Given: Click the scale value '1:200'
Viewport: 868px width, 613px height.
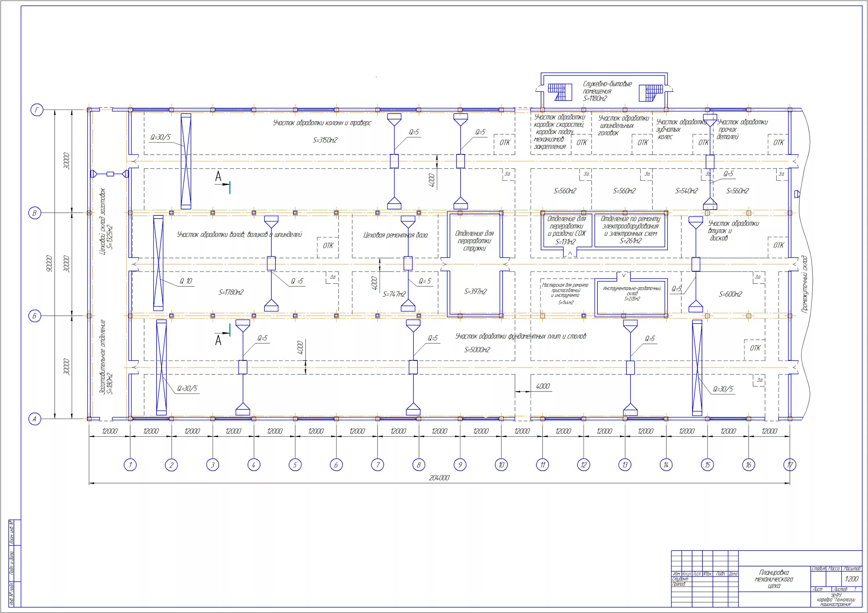Looking at the screenshot, I should pyautogui.click(x=852, y=579).
